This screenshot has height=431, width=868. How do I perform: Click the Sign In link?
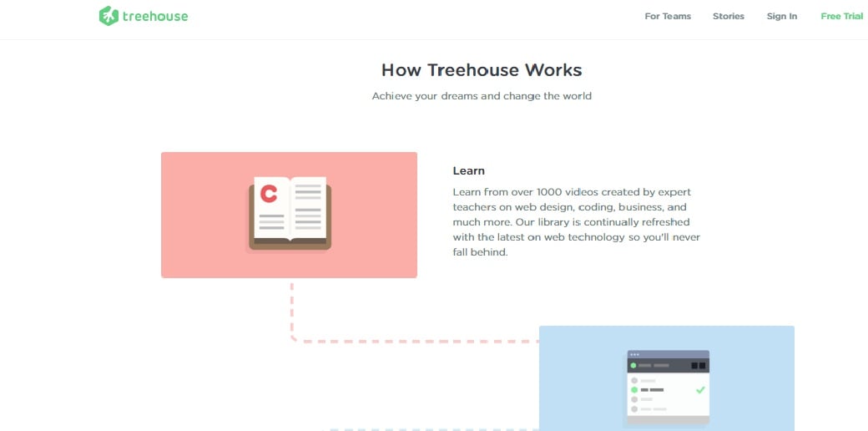point(782,17)
